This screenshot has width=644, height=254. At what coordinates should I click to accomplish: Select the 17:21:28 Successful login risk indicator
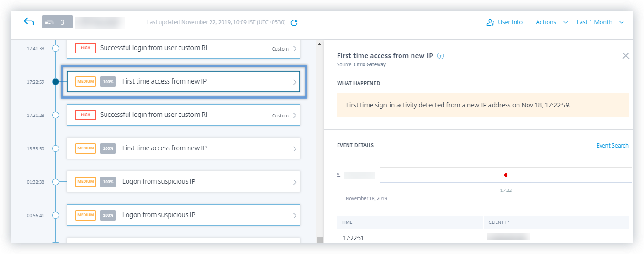[183, 115]
